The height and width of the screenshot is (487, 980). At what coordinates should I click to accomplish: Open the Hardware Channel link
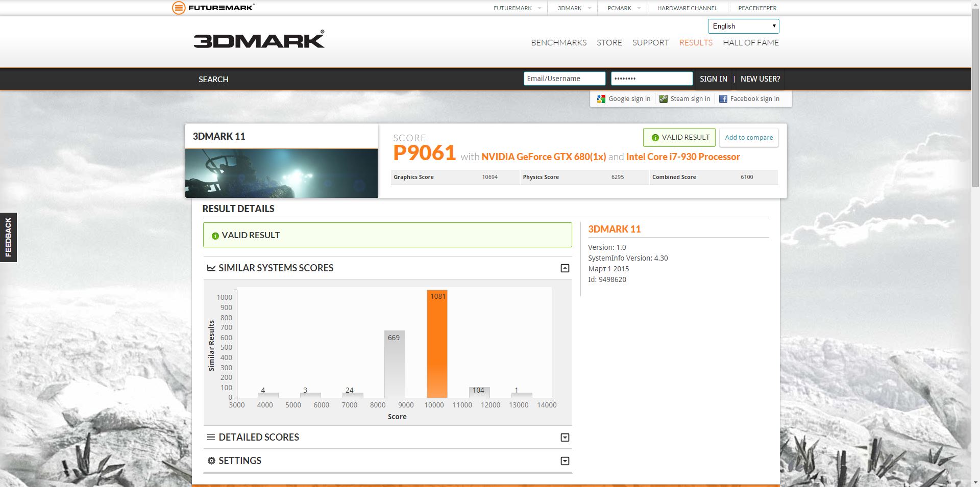pos(687,8)
